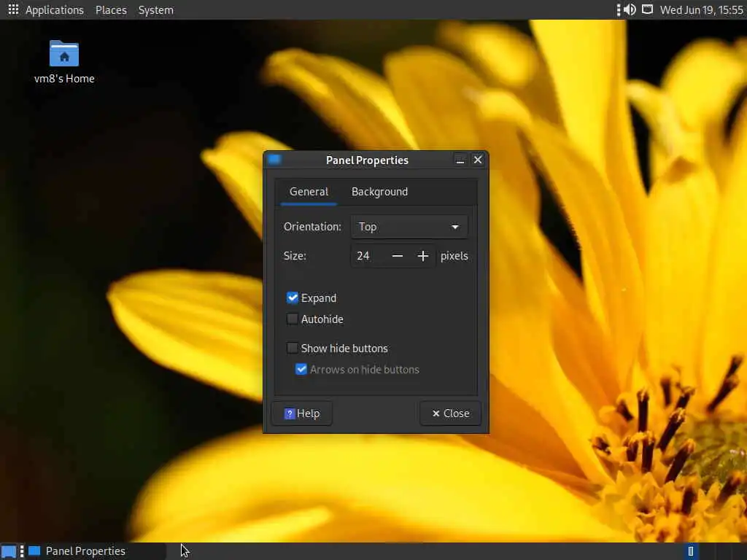This screenshot has height=560, width=747.
Task: Switch to the Background tab
Action: coord(379,192)
